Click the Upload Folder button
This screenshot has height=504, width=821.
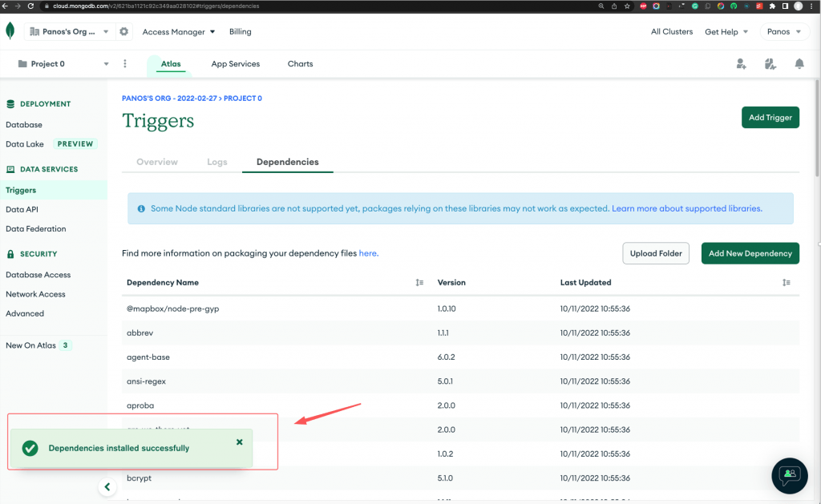click(656, 253)
